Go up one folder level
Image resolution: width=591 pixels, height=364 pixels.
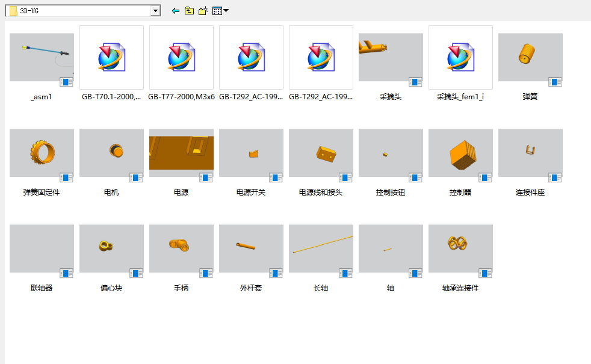coord(189,11)
